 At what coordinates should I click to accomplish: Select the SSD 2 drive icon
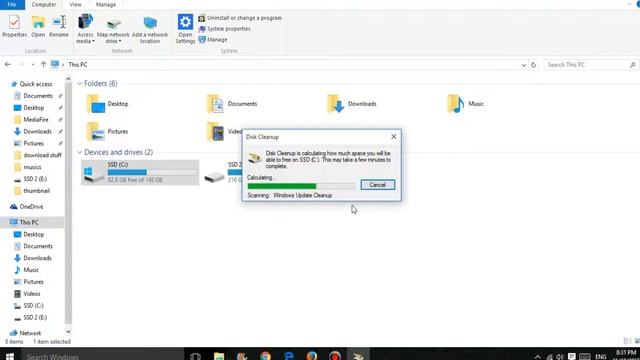215,177
